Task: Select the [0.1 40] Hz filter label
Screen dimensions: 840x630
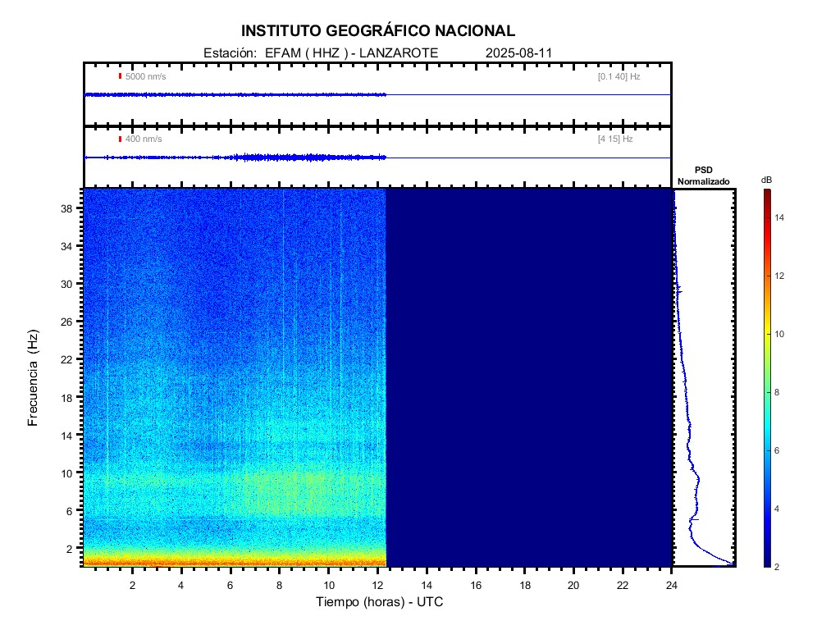Action: (x=619, y=76)
